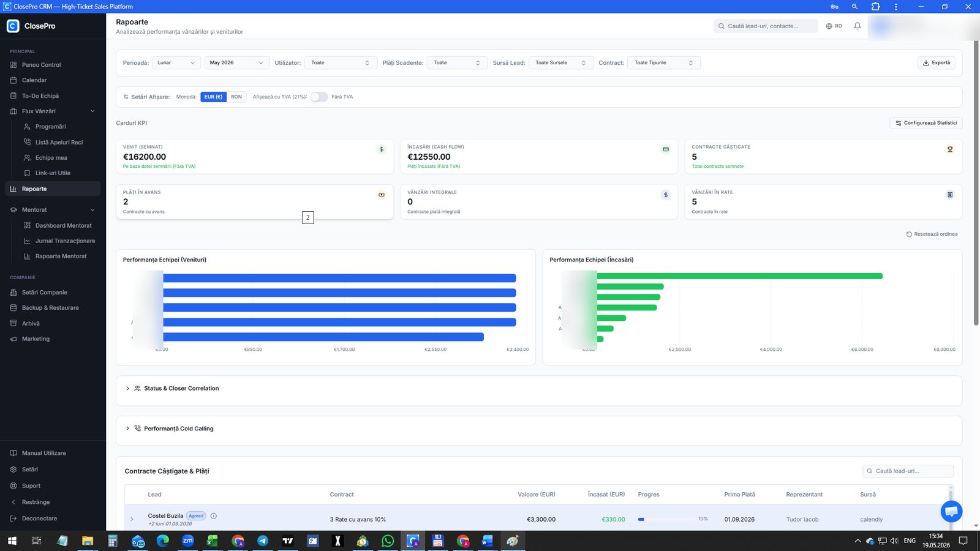Open Listă Apeluri Reci
This screenshot has height=551, width=980.
coord(59,142)
